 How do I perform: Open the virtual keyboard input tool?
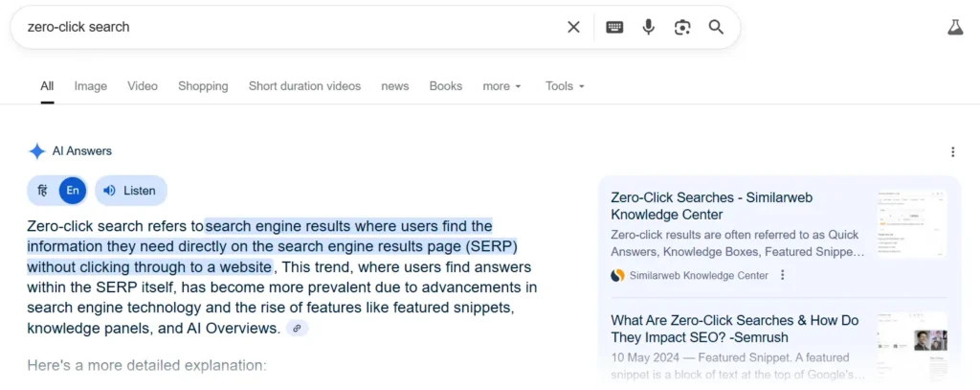[614, 27]
